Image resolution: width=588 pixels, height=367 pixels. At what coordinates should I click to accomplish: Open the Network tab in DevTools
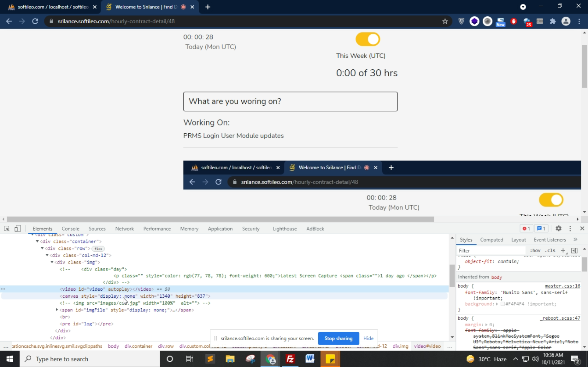124,228
